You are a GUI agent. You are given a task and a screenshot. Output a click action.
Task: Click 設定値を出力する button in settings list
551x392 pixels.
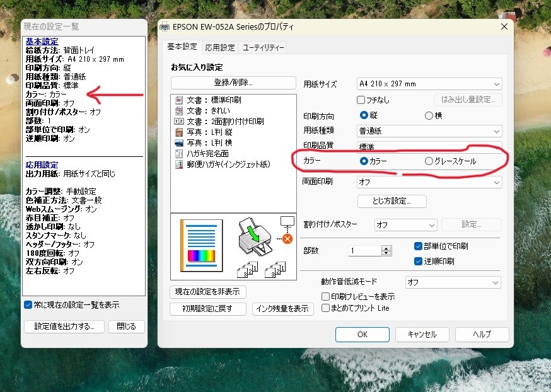[x=64, y=326]
